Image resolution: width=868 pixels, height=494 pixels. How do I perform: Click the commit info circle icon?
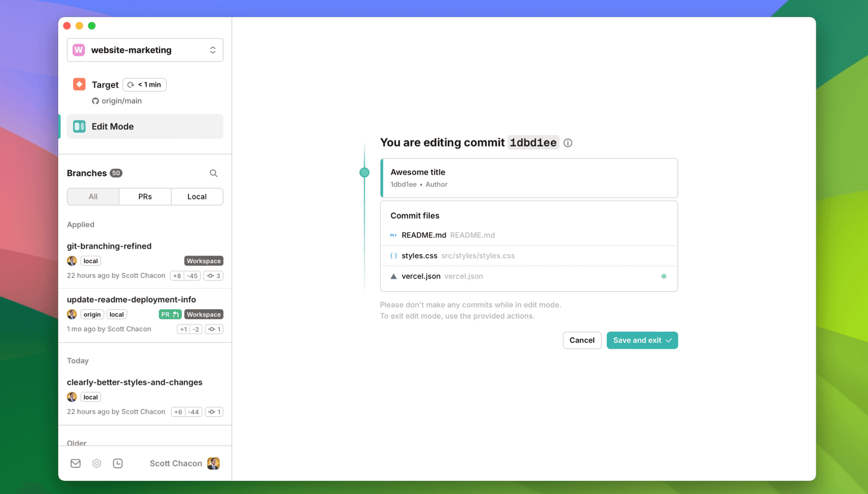tap(568, 143)
